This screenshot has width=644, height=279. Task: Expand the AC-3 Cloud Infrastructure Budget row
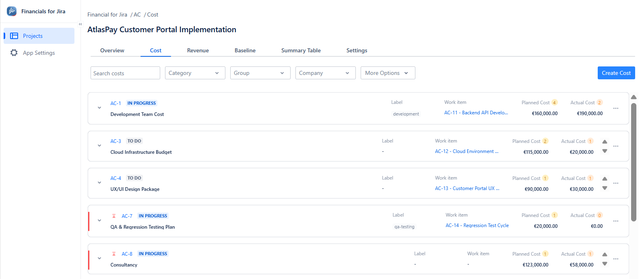[99, 146]
